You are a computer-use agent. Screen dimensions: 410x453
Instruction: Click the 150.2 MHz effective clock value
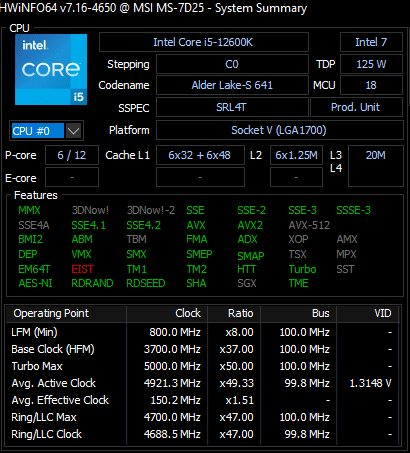tap(175, 400)
